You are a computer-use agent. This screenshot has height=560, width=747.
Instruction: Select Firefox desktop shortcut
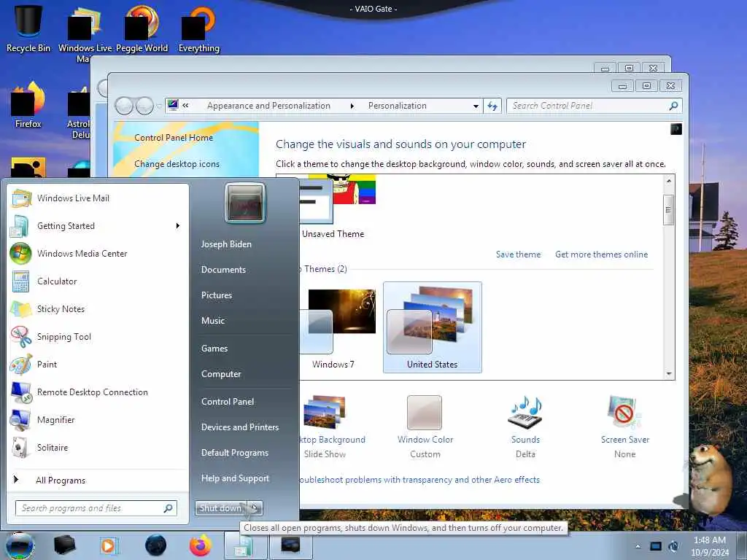tap(28, 105)
